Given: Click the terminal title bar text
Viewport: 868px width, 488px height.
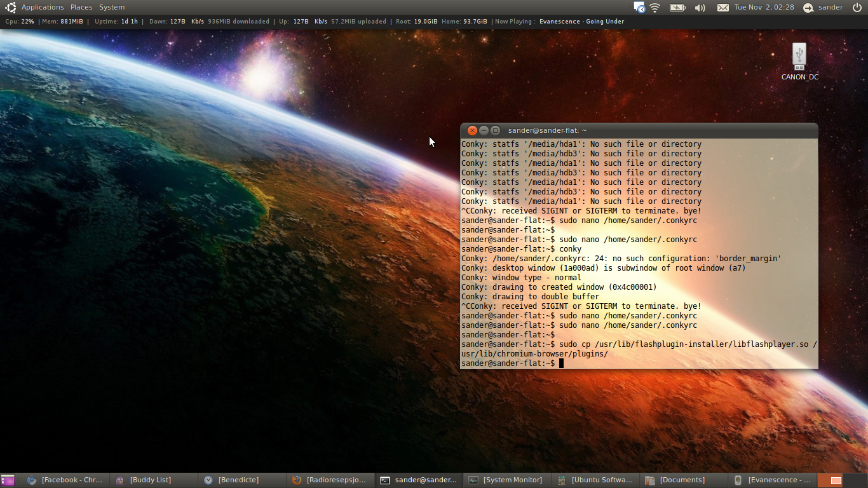Looking at the screenshot, I should tap(547, 130).
